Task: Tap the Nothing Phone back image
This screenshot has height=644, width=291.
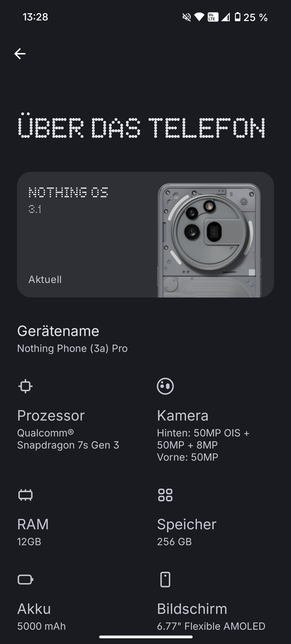Action: point(209,240)
